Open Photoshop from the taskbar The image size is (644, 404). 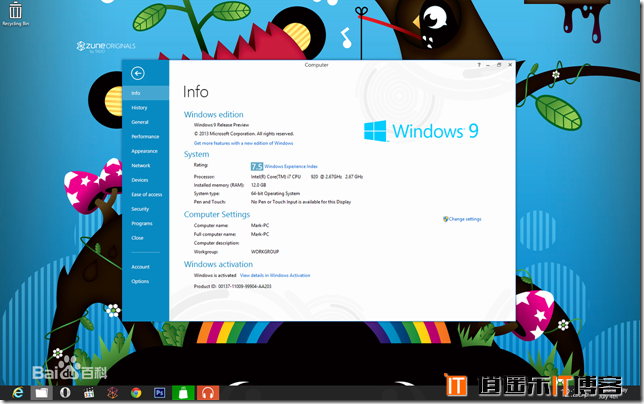coord(159,393)
